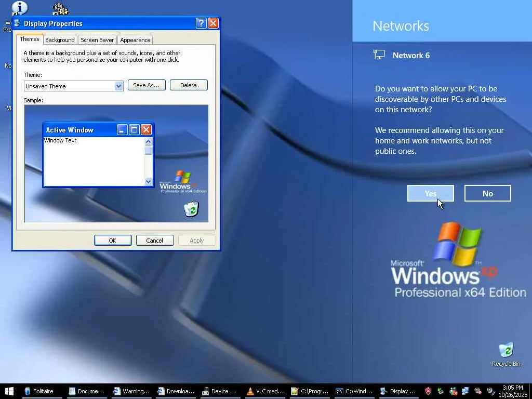Switch to the Appearance tab
This screenshot has height=399, width=532.
(135, 40)
